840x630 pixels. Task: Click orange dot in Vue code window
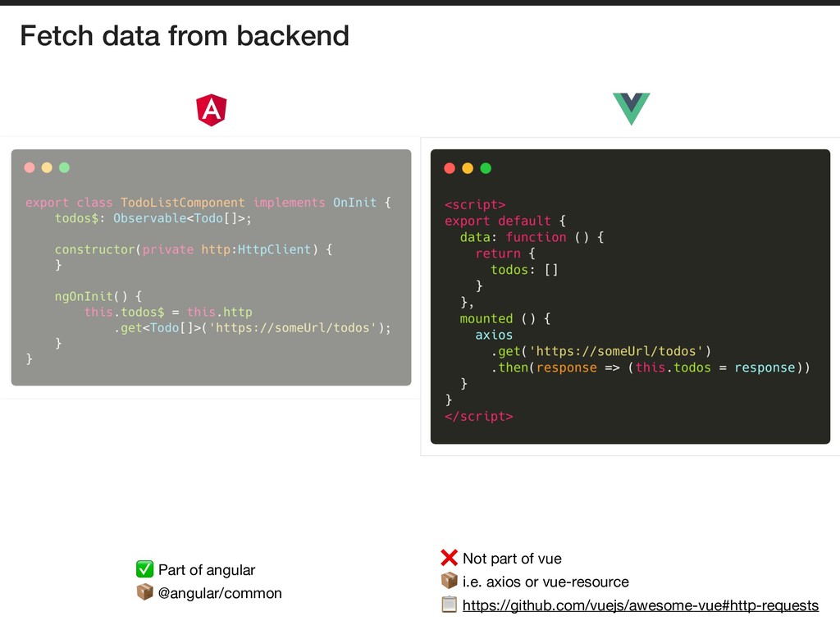(x=468, y=168)
